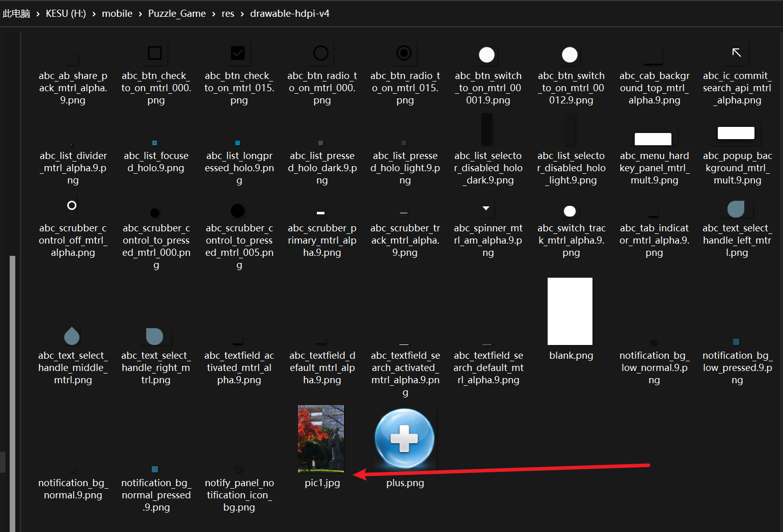Select abc_scrubber_control_off_mtrl_alpha.png ring icon
The height and width of the screenshot is (532, 783).
click(x=72, y=205)
